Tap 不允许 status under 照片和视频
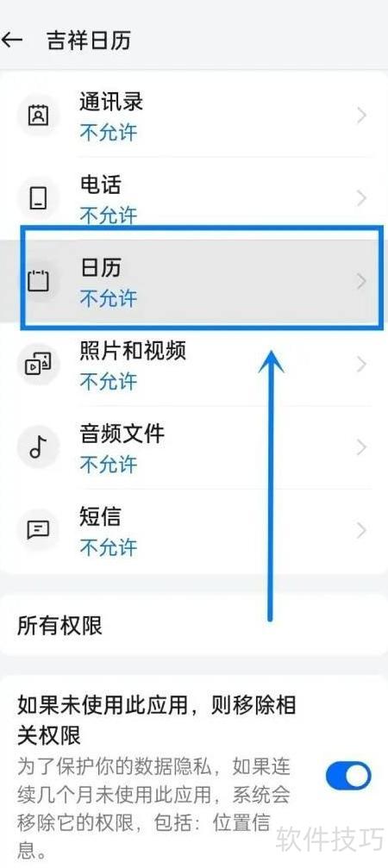The height and width of the screenshot is (868, 388). tap(109, 381)
